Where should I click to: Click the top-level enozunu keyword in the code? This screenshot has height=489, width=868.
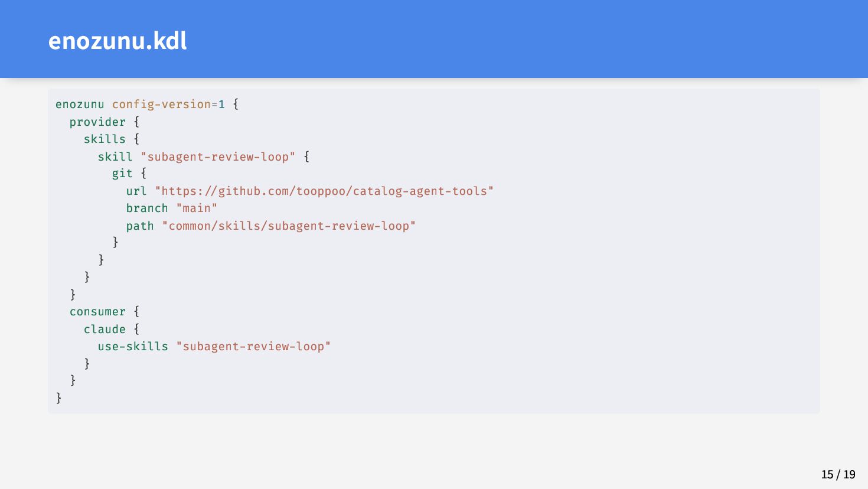click(x=80, y=105)
